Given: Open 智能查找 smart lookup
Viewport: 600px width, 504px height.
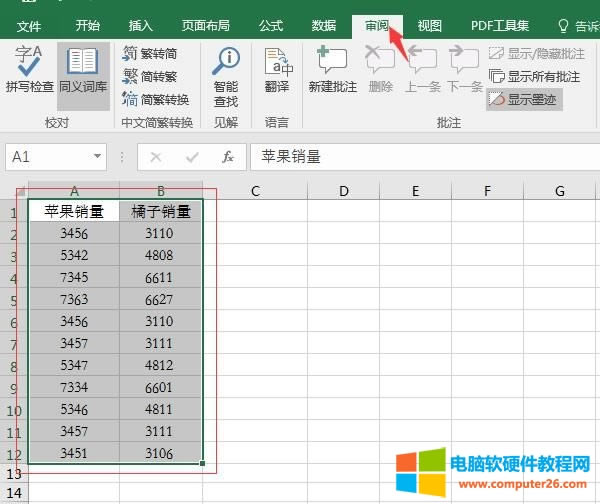Looking at the screenshot, I should click(x=227, y=76).
